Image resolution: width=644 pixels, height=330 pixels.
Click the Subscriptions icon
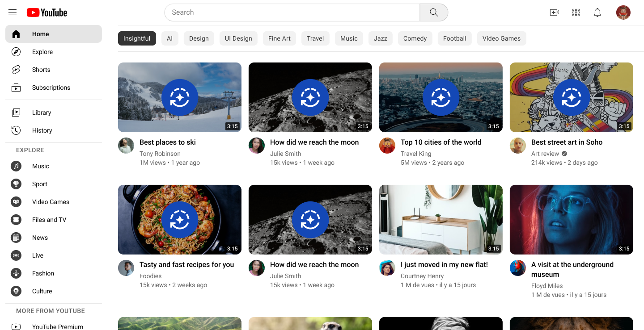(x=16, y=88)
